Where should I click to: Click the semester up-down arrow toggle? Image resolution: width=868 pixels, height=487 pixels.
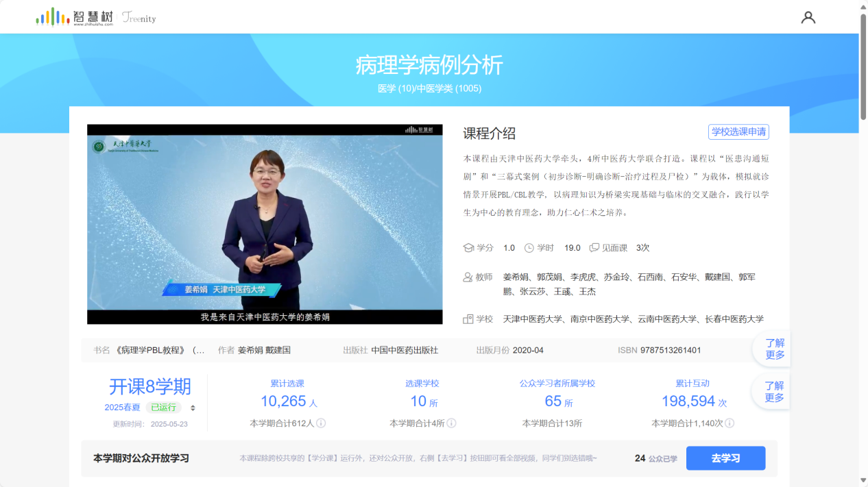coord(193,408)
